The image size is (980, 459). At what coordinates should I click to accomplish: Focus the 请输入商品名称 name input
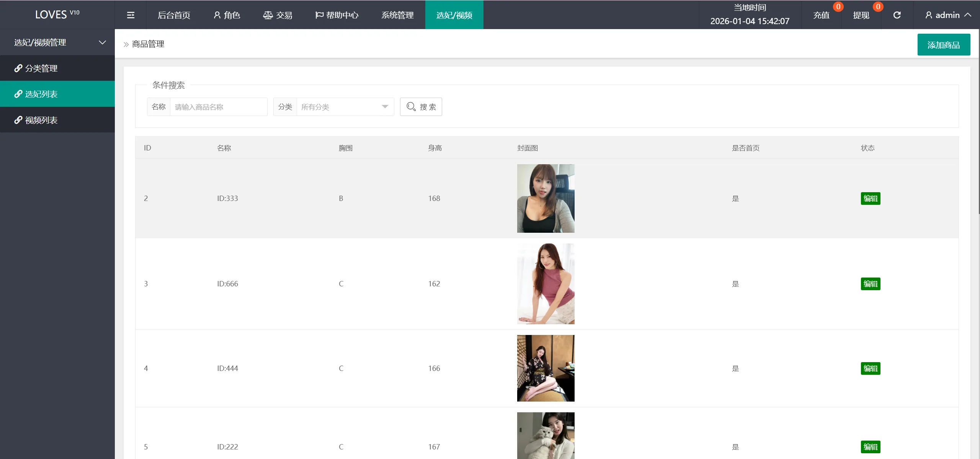[x=218, y=107]
